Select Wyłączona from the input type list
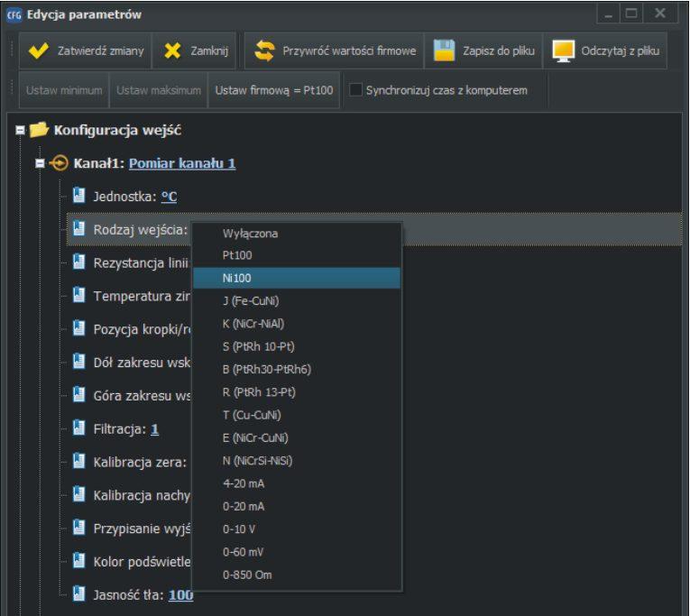 click(297, 234)
